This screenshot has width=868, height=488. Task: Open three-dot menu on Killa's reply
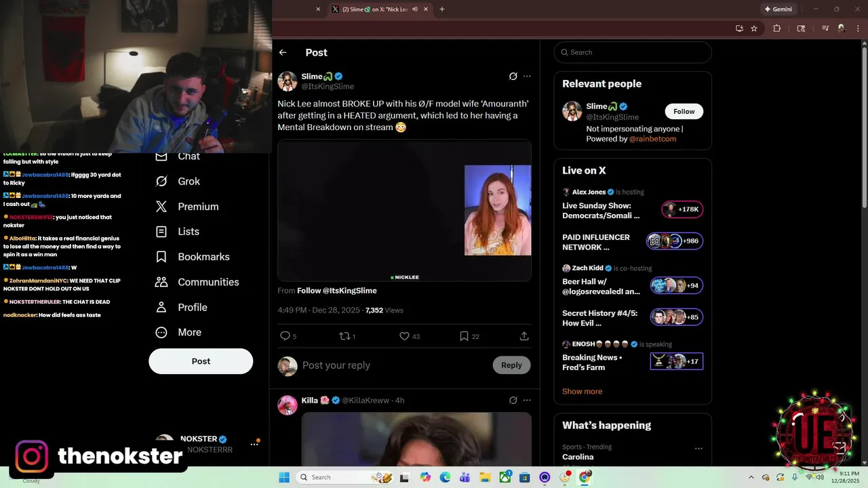point(527,401)
